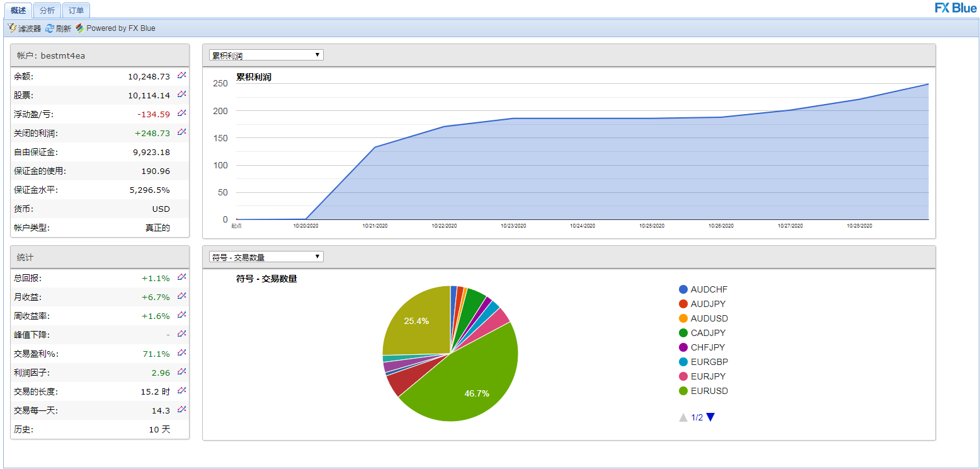Image resolution: width=980 pixels, height=469 pixels.
Task: Click the FX Blue logo
Action: [x=955, y=8]
